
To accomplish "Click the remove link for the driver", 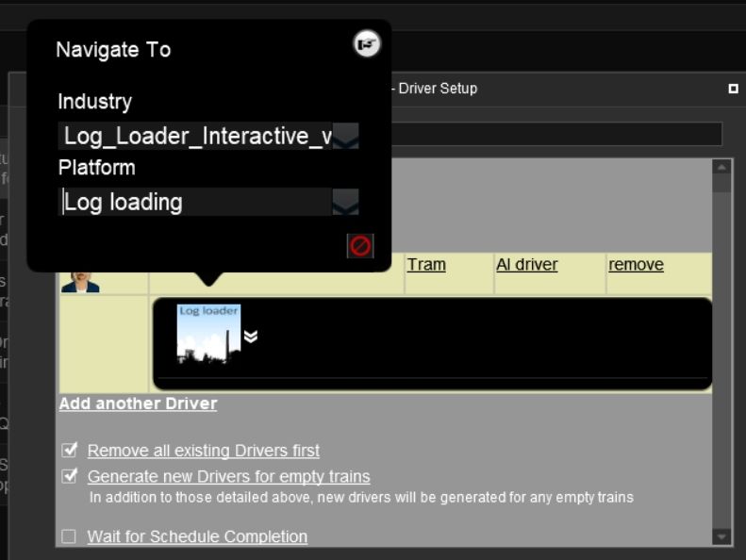I will (636, 265).
